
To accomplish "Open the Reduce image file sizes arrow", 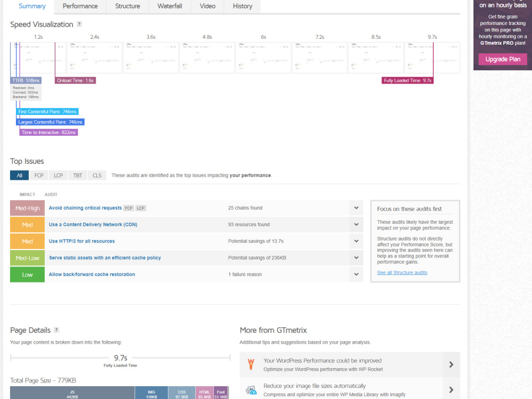I will (x=451, y=390).
